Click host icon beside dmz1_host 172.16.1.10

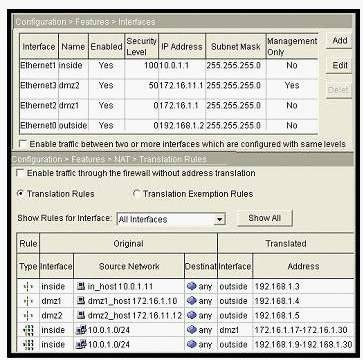coord(81,301)
